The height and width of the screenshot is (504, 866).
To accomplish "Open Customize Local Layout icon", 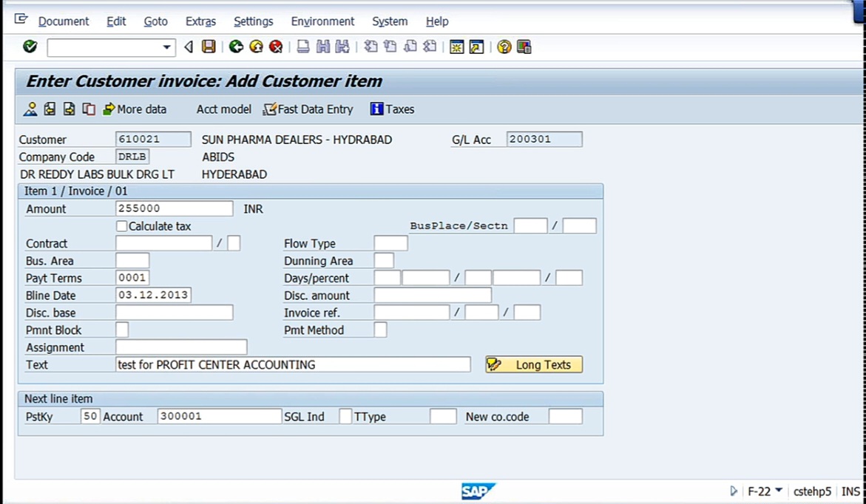I will [x=524, y=47].
